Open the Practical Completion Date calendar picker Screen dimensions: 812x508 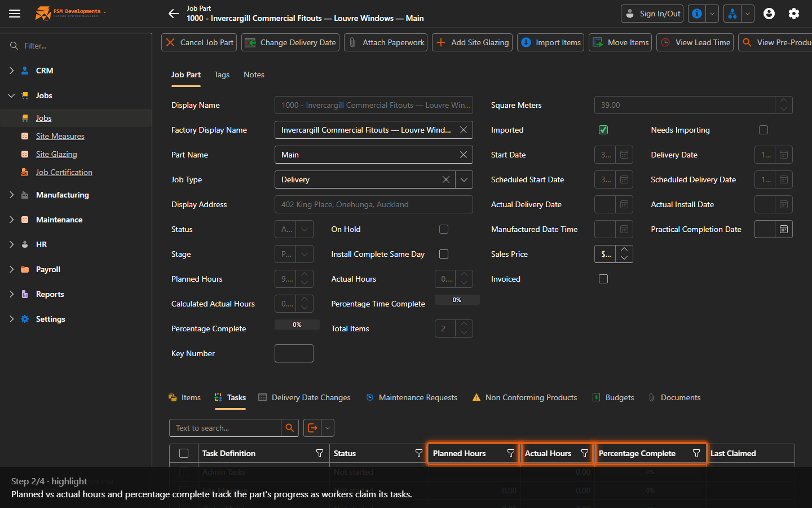tap(784, 229)
